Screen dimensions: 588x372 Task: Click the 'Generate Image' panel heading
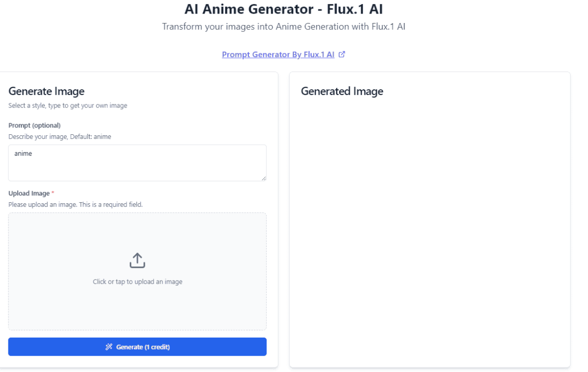coord(47,91)
